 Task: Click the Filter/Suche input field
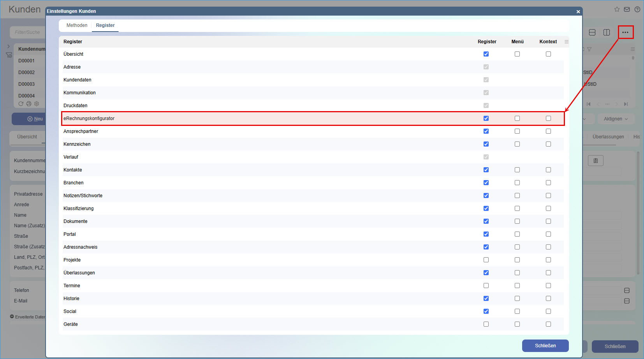click(x=28, y=32)
